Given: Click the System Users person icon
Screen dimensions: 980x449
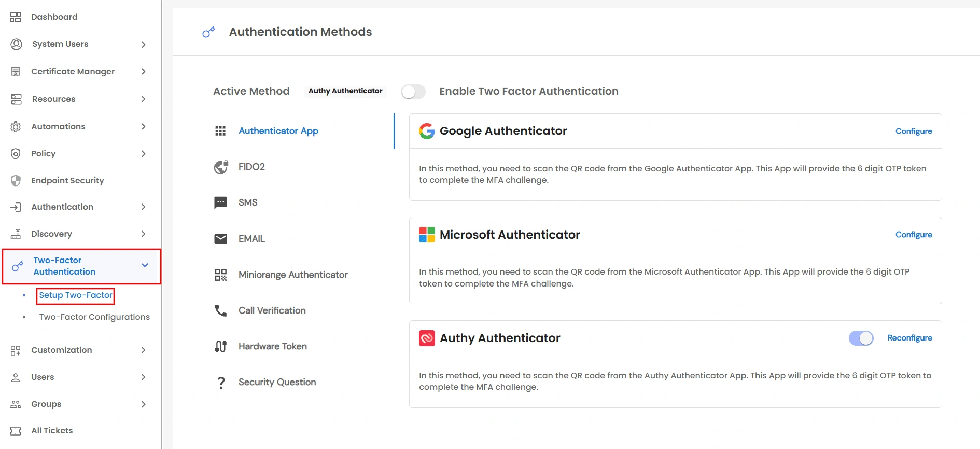Looking at the screenshot, I should (17, 44).
